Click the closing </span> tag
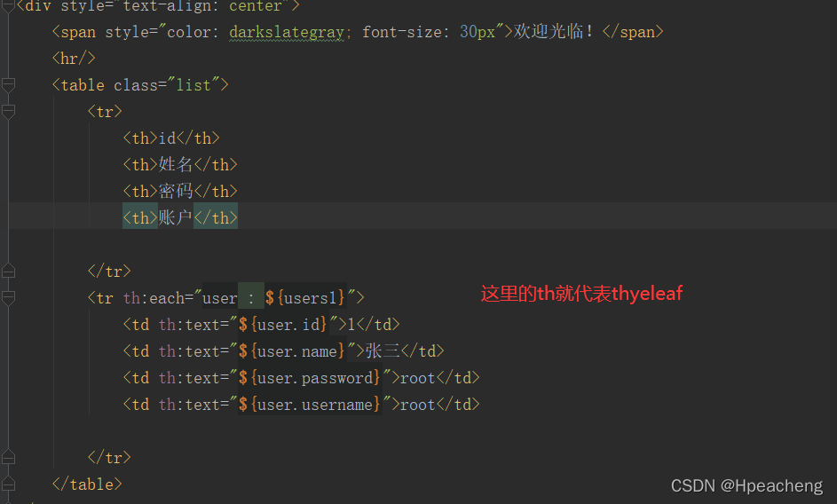The width and height of the screenshot is (837, 504). click(x=633, y=32)
